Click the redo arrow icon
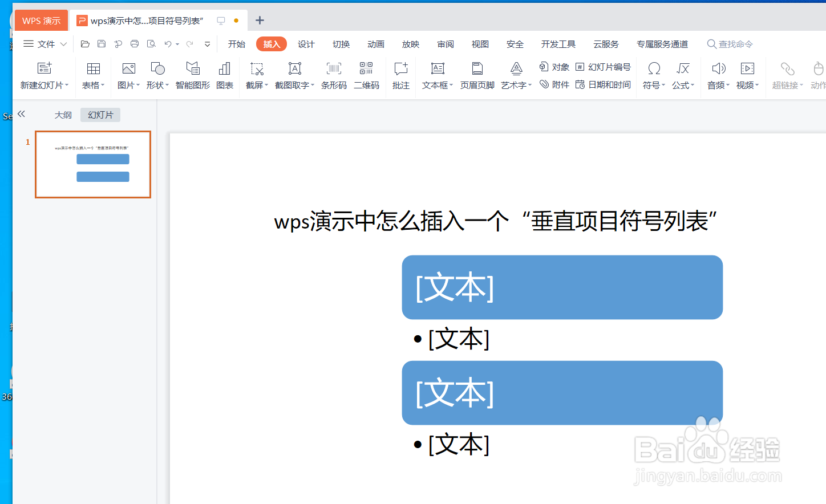The width and height of the screenshot is (826, 504). [x=189, y=44]
